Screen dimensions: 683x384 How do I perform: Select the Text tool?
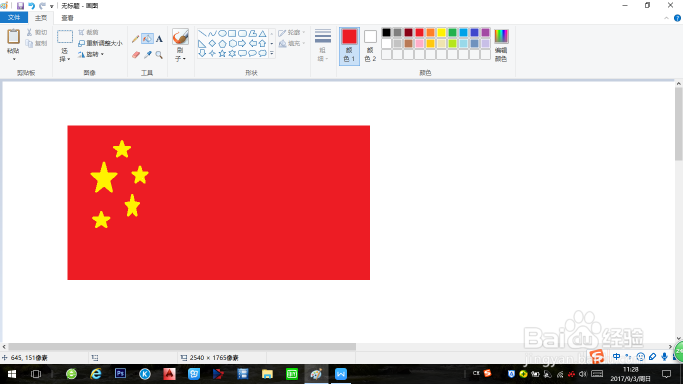(x=159, y=39)
